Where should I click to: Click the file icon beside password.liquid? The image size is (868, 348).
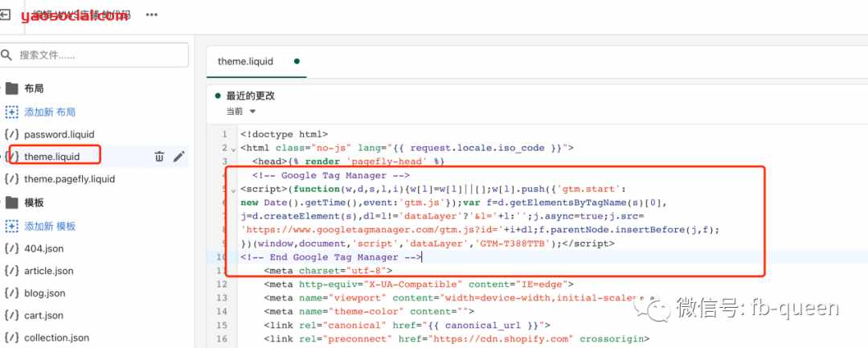point(11,134)
